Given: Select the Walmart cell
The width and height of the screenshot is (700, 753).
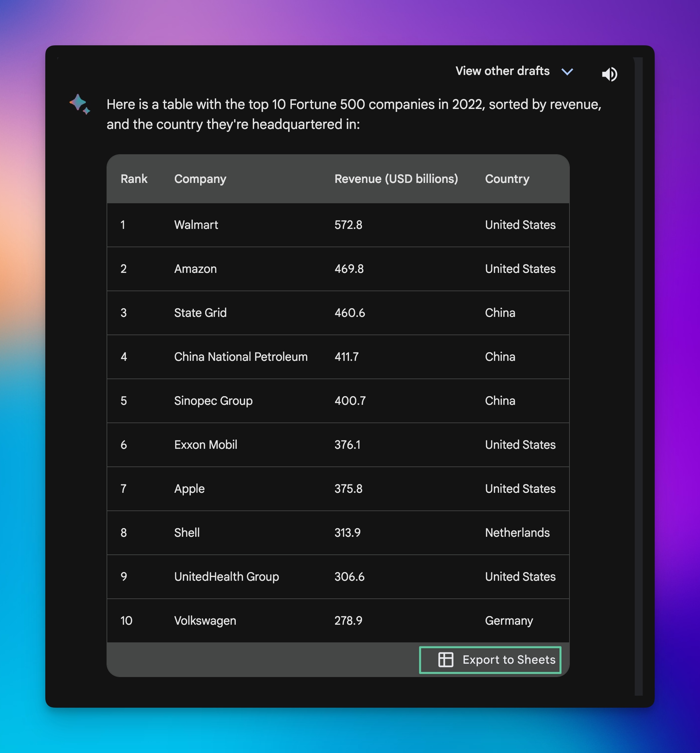Looking at the screenshot, I should (196, 225).
